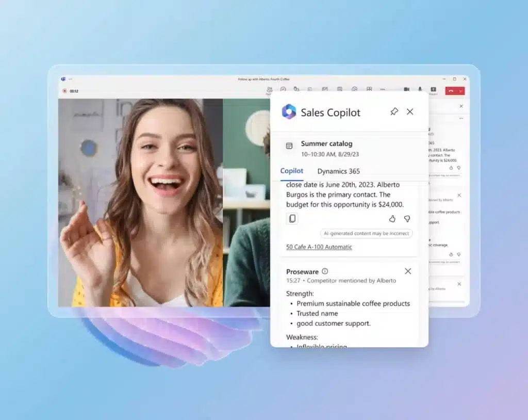Image resolution: width=528 pixels, height=420 pixels.
Task: Thumbs down the $24,000 summary in background panel
Action: [x=458, y=168]
